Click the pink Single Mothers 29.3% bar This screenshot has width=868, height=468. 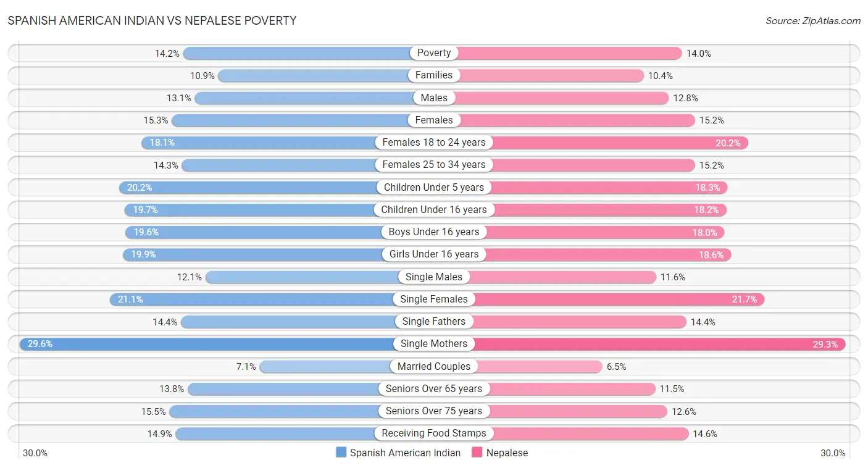pyautogui.click(x=654, y=344)
